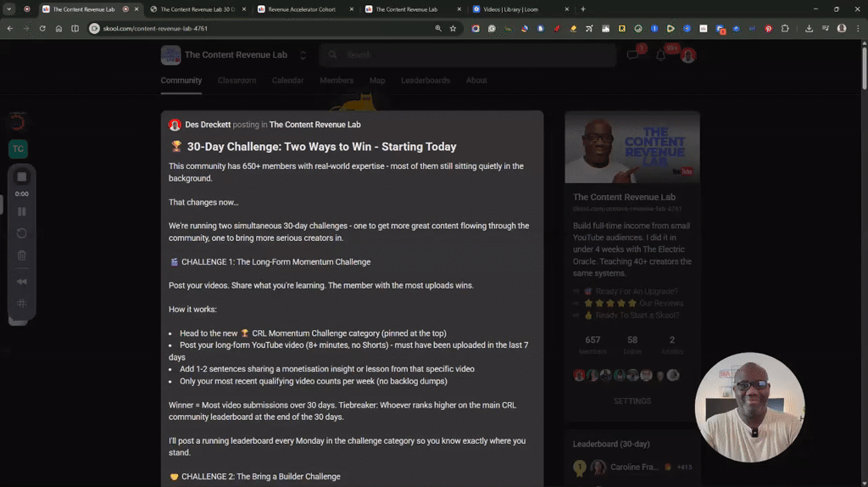Stop the Loom recording
The height and width of the screenshot is (487, 868).
pos(21,176)
